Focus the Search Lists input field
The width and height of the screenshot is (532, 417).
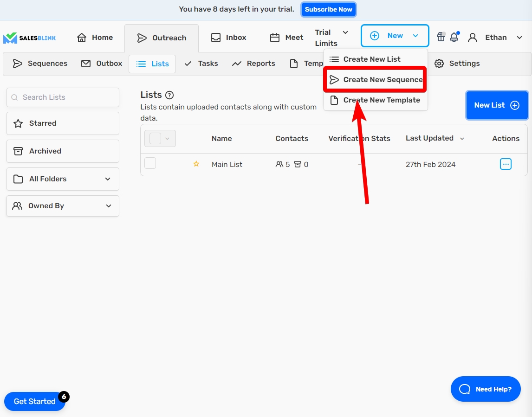click(x=63, y=97)
